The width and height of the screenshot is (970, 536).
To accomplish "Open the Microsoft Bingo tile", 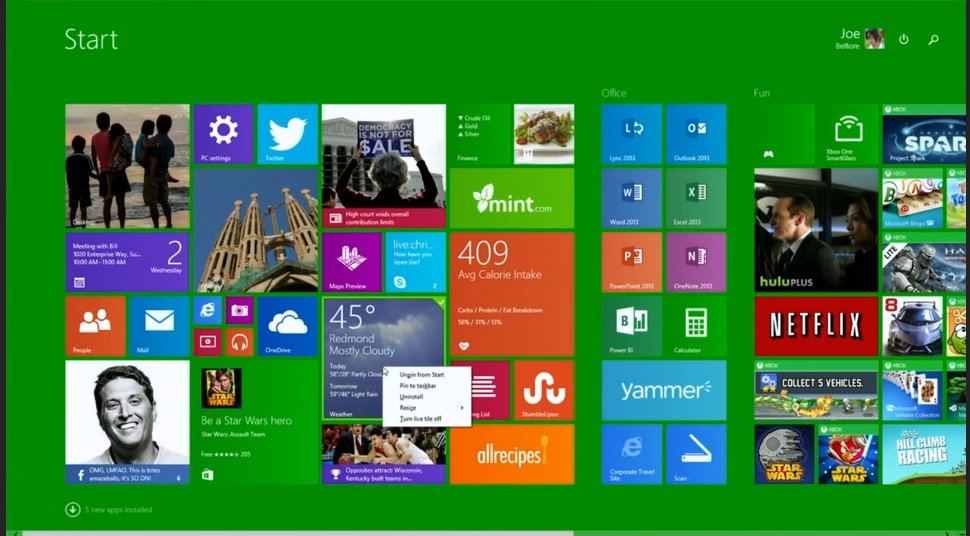I will (912, 198).
